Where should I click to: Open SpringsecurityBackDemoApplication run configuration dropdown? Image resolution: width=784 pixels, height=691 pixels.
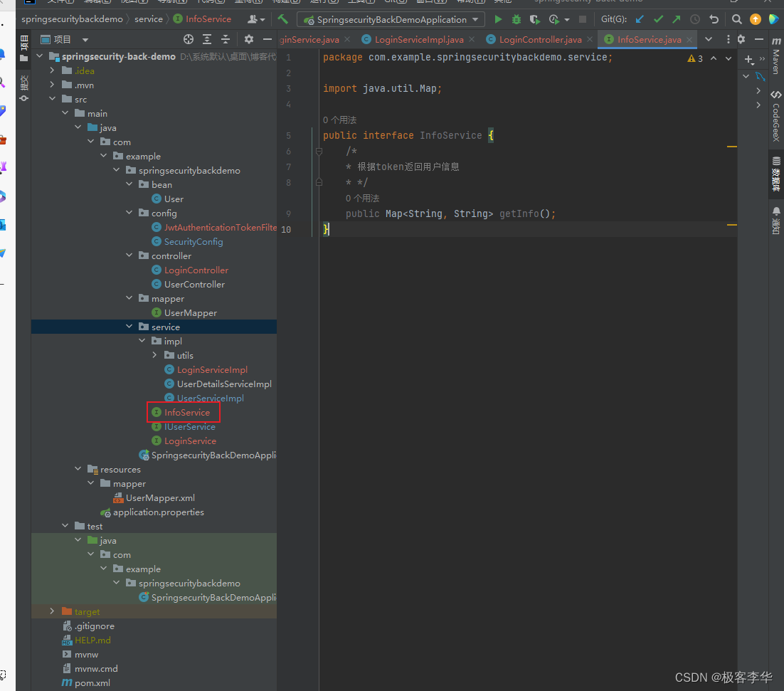(391, 19)
